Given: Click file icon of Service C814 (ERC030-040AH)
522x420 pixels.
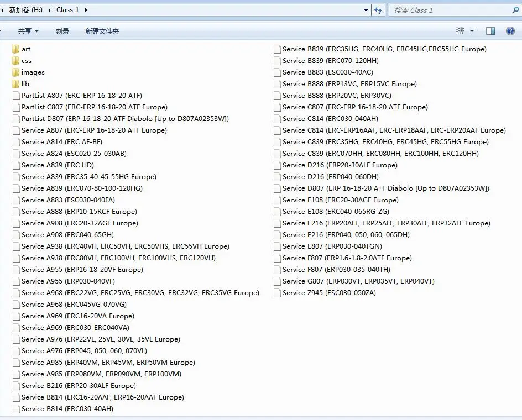Looking at the screenshot, I should 277,119.
